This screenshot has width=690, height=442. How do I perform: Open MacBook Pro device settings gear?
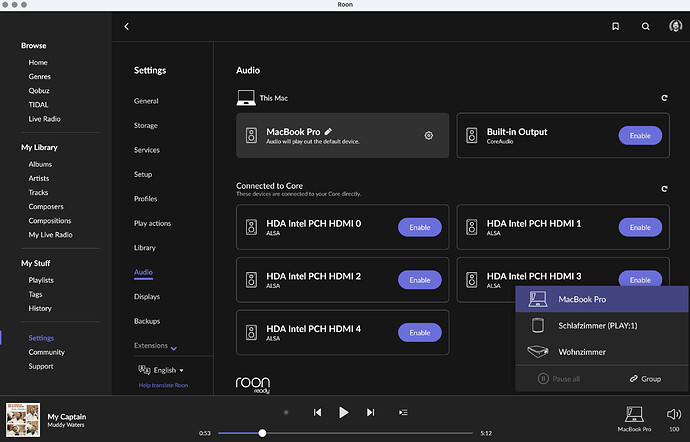pyautogui.click(x=429, y=136)
